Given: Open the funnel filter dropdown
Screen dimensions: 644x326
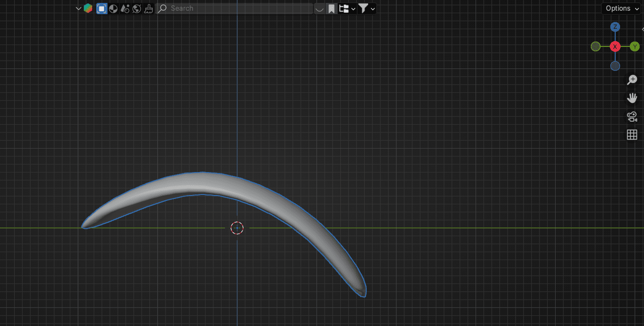Looking at the screenshot, I should 367,8.
